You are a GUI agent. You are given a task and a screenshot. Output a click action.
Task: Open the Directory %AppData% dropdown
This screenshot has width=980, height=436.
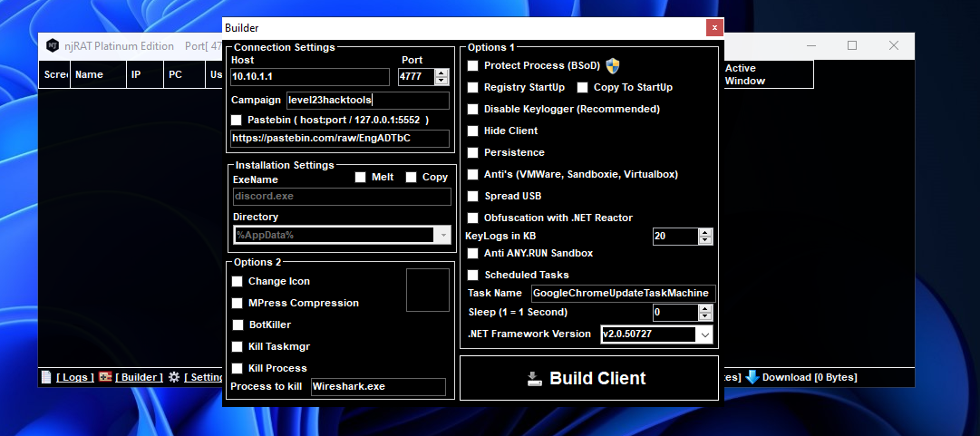click(x=443, y=235)
